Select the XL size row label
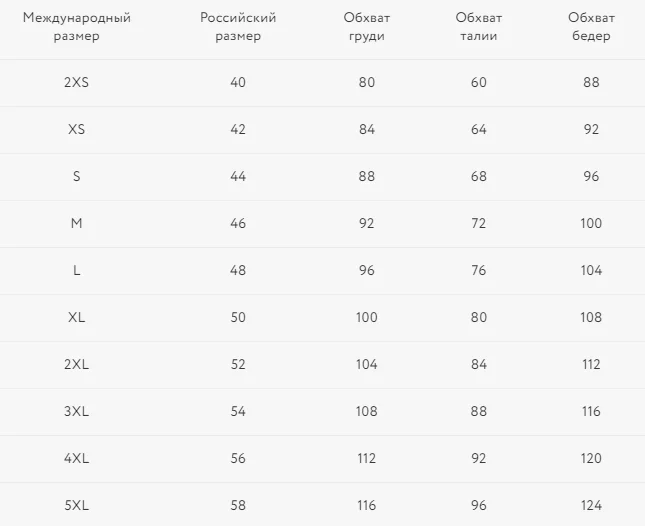The height and width of the screenshot is (526, 645). pos(77,317)
